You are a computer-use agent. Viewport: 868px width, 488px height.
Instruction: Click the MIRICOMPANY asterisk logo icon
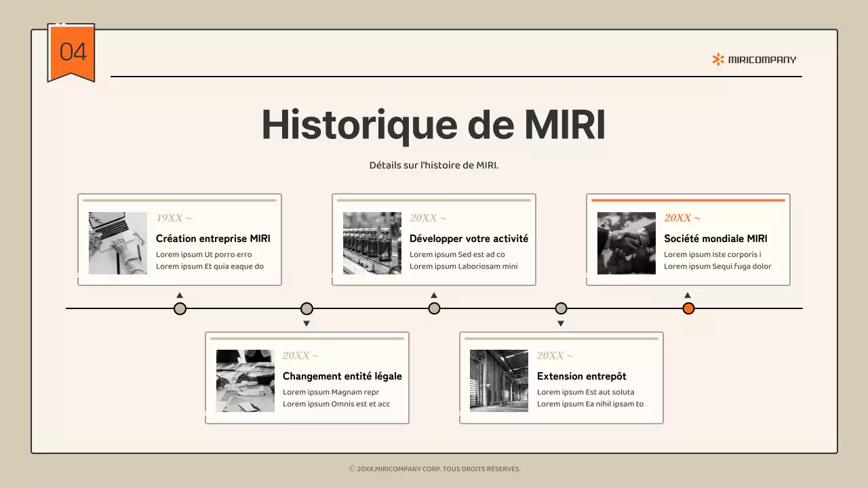(x=717, y=59)
